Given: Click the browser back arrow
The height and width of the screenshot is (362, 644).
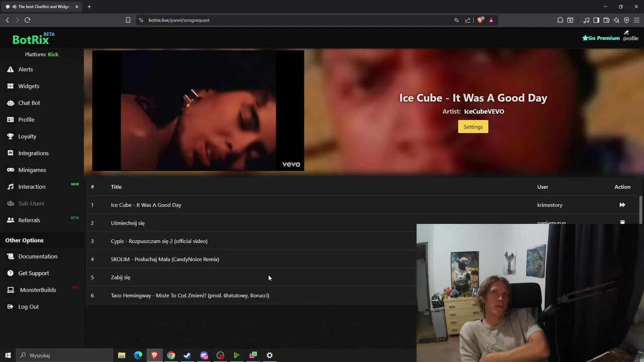Looking at the screenshot, I should [8, 20].
